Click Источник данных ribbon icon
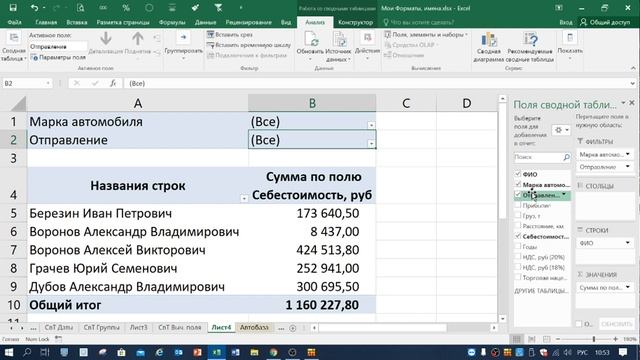 339,40
